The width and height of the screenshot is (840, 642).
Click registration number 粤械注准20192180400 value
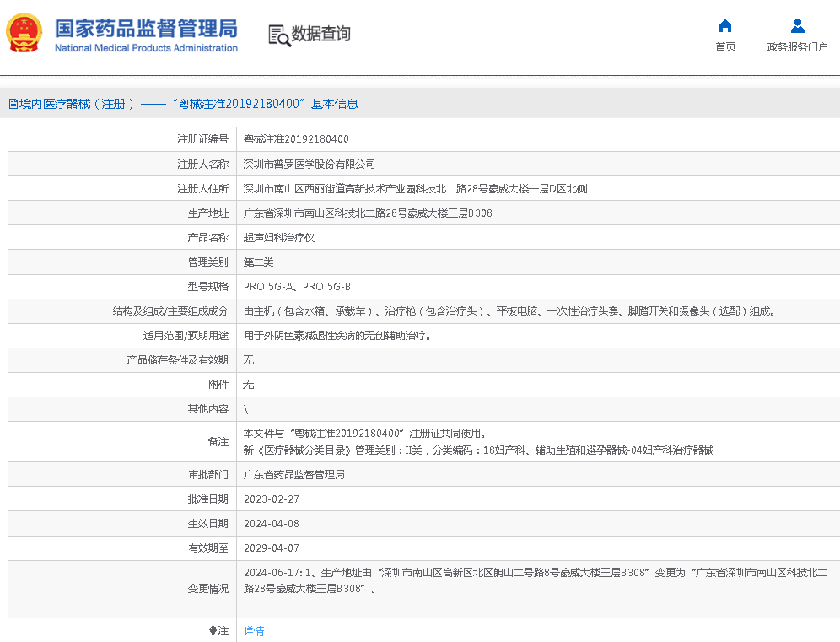[x=296, y=139]
